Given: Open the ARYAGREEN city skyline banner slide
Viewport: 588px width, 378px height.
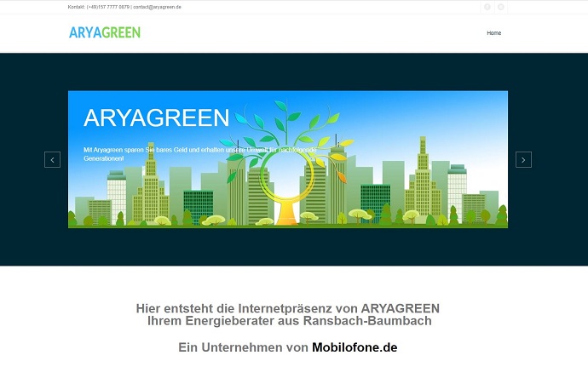Looking at the screenshot, I should (x=288, y=159).
